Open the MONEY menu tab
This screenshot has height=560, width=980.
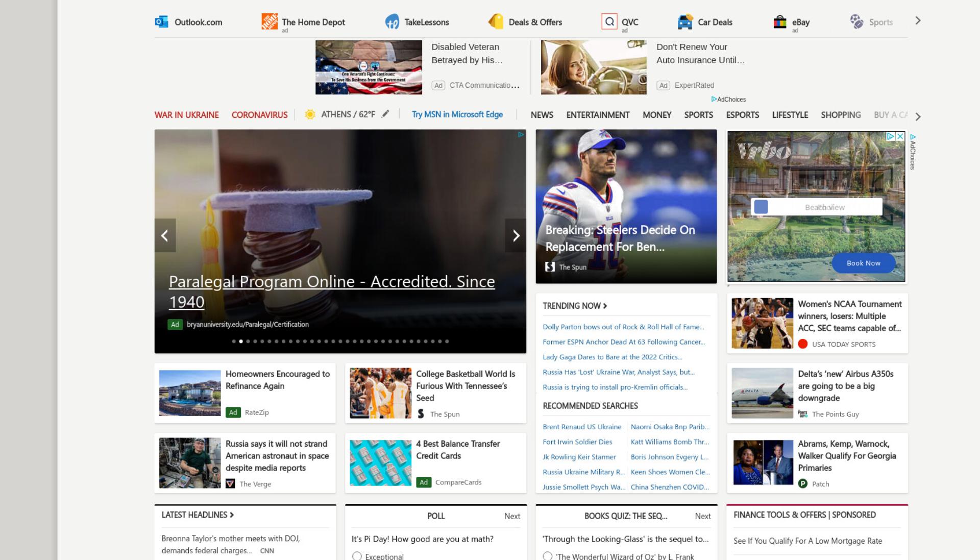click(657, 115)
